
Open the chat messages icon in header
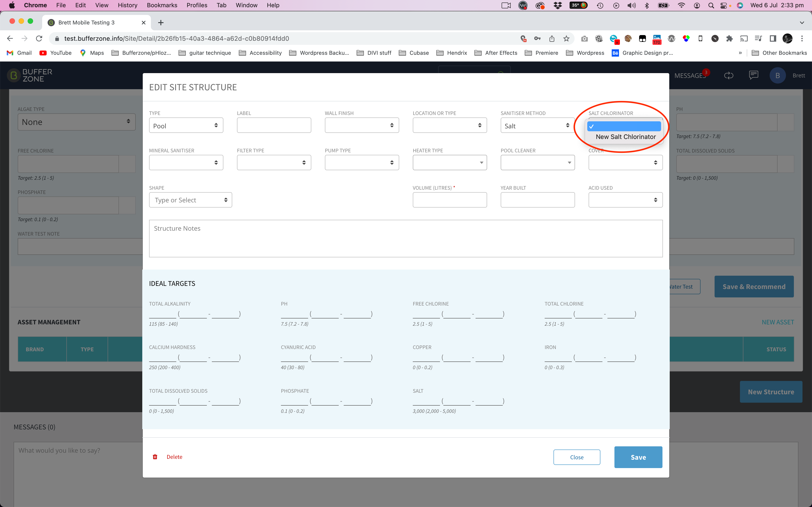click(753, 75)
